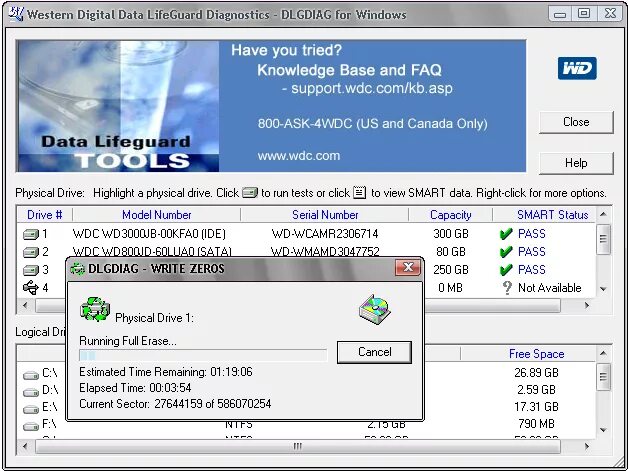
Task: Click the physical drive list right scroll arrow
Action: 587,305
